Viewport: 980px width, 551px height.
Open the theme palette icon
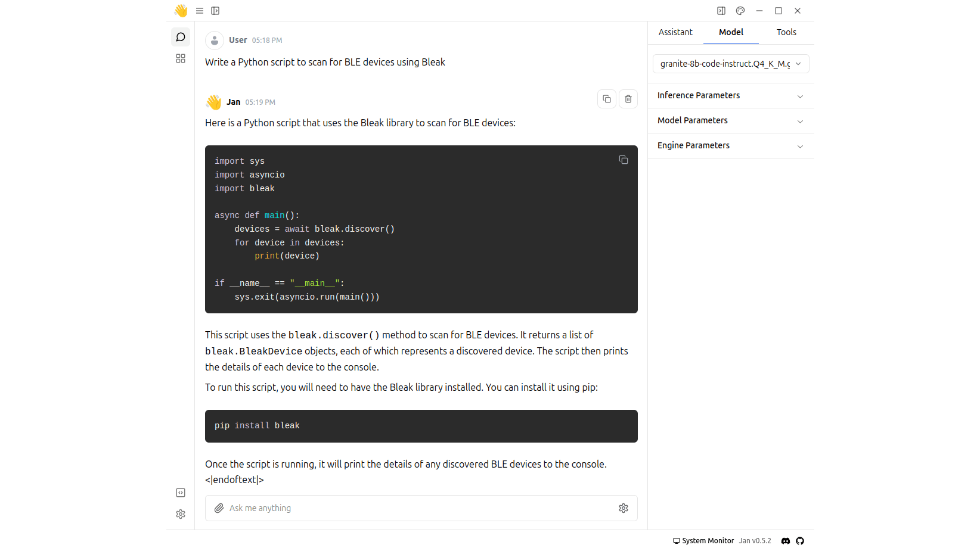point(740,11)
